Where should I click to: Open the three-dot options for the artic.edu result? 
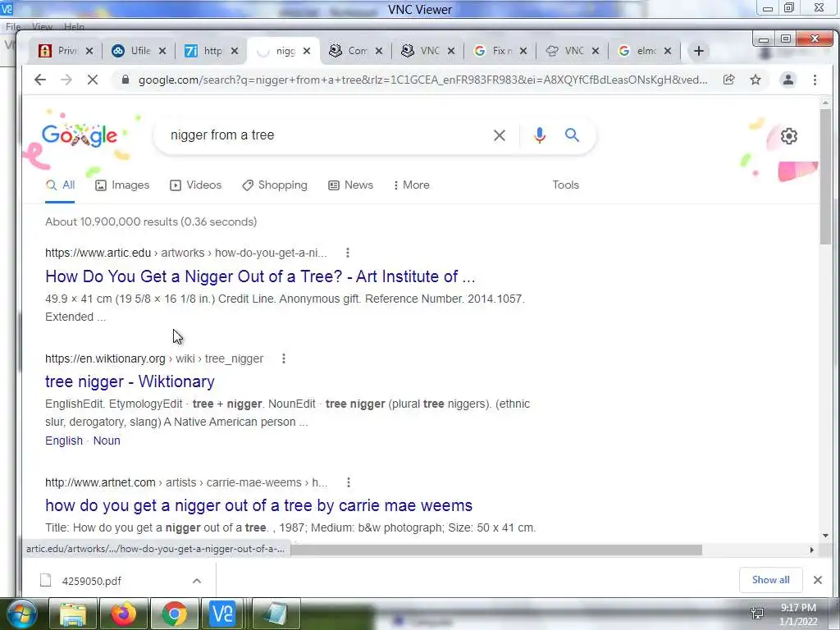[348, 253]
